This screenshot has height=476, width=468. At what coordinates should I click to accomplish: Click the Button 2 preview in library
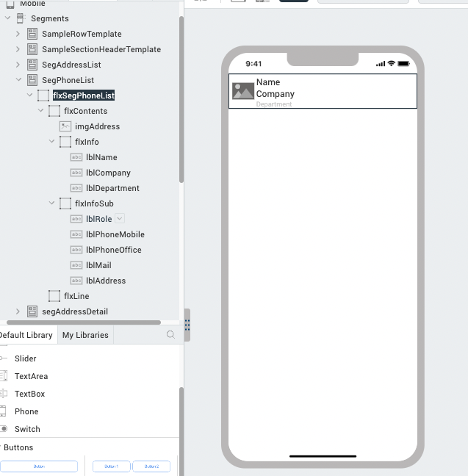pos(151,466)
